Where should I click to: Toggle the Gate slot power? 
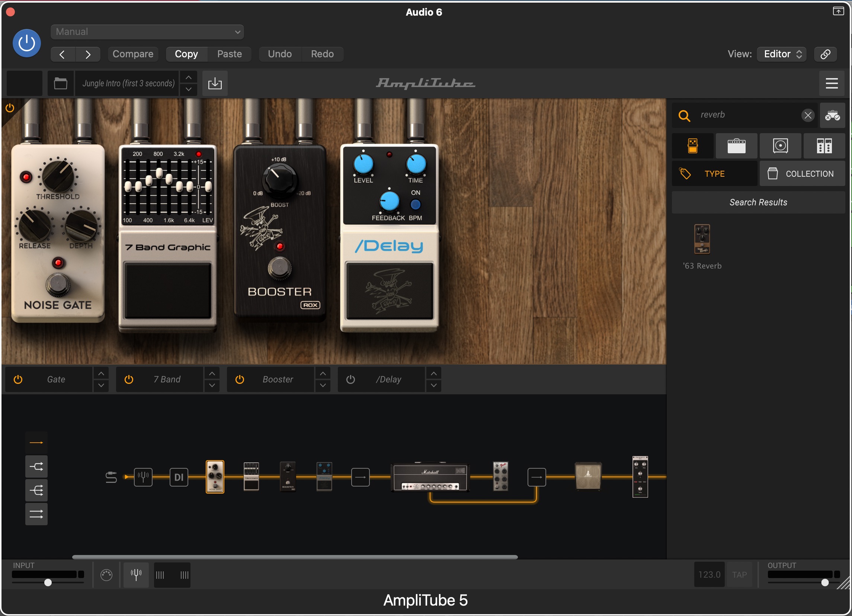(18, 379)
